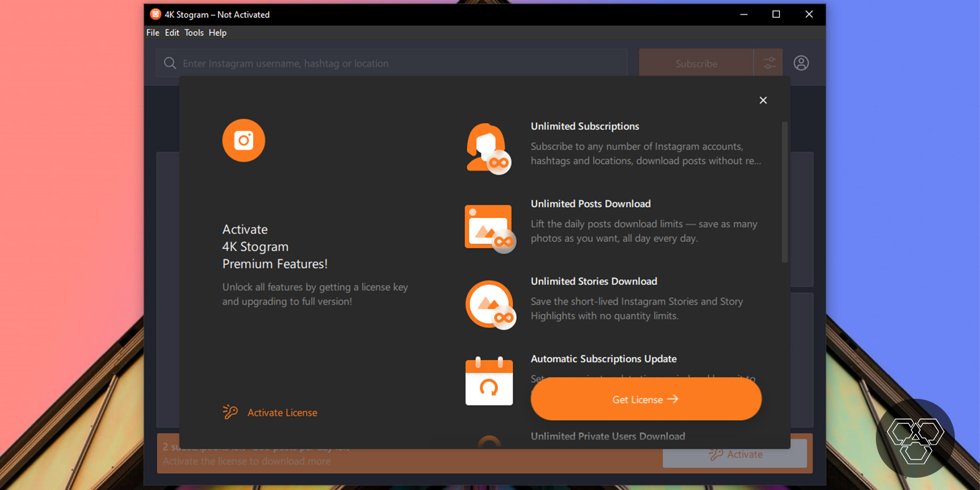The height and width of the screenshot is (490, 980).
Task: Open the Edit menu
Action: pos(172,32)
